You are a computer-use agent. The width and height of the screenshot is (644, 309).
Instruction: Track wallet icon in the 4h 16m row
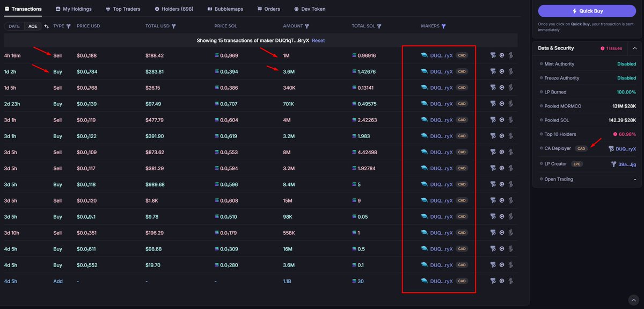coord(502,55)
